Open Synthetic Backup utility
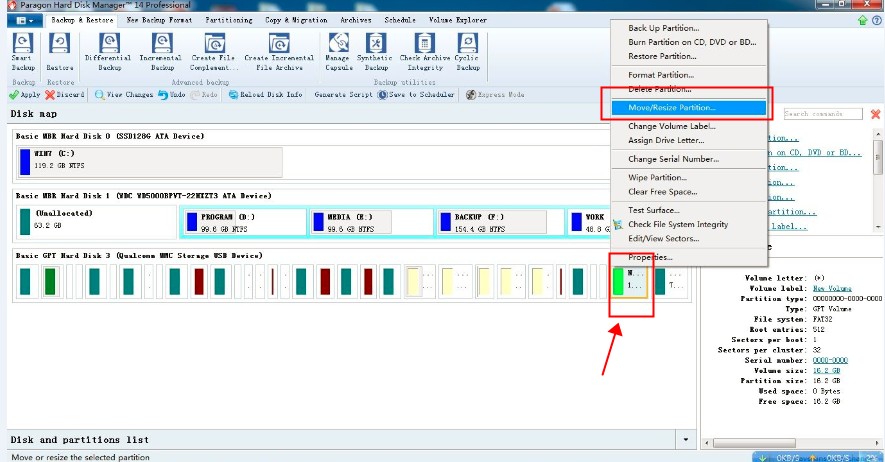 tap(375, 51)
